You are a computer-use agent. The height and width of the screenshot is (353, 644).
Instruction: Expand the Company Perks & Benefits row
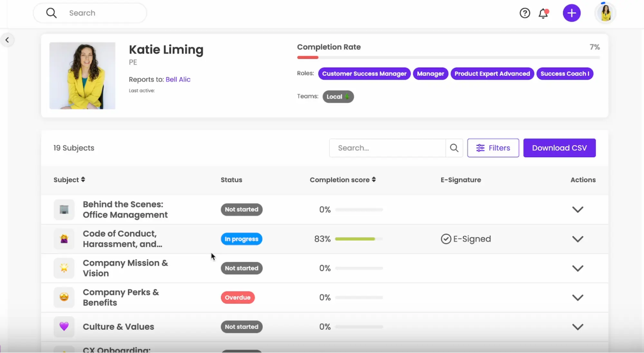coord(578,297)
